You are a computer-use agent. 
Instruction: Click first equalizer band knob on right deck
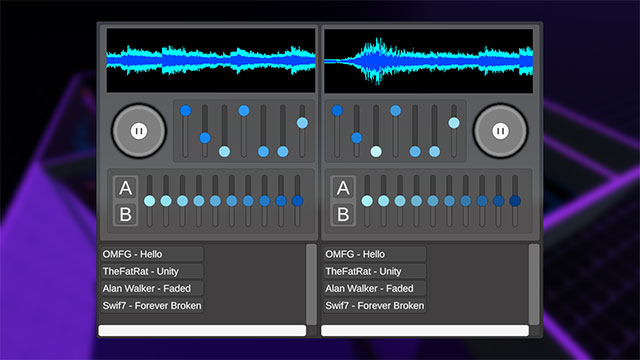367,201
